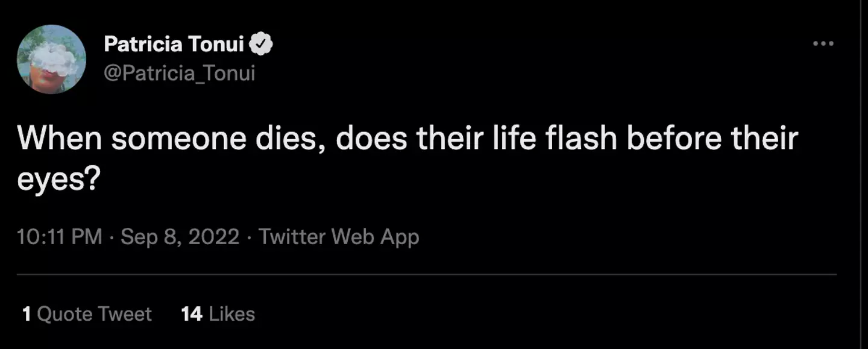This screenshot has height=349, width=868.
Task: Click the word "eyes?" in the tweet
Action: [58, 179]
